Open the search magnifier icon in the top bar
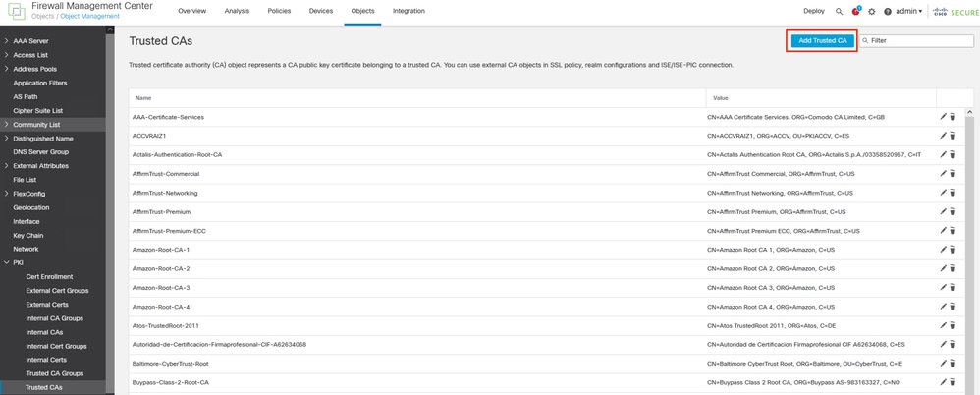 (839, 11)
